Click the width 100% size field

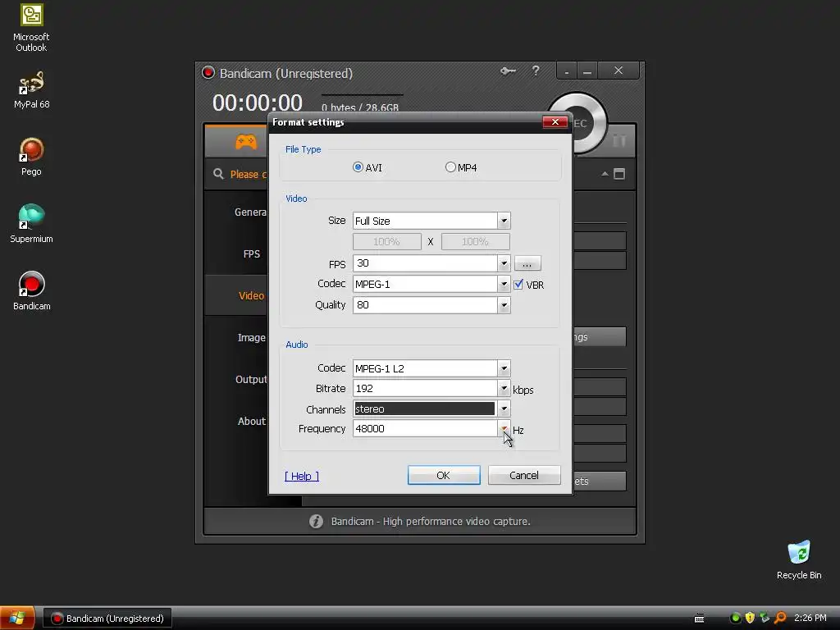387,242
